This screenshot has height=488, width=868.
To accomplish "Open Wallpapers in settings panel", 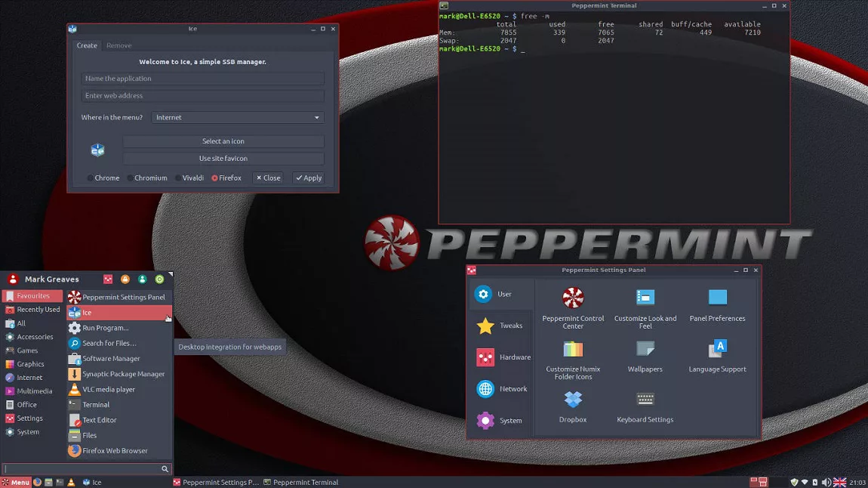I will click(x=645, y=356).
